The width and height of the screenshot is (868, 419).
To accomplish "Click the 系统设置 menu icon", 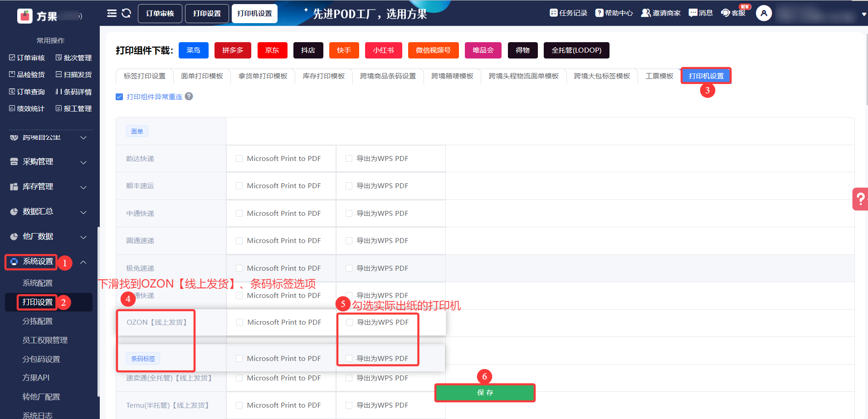I will click(x=14, y=262).
